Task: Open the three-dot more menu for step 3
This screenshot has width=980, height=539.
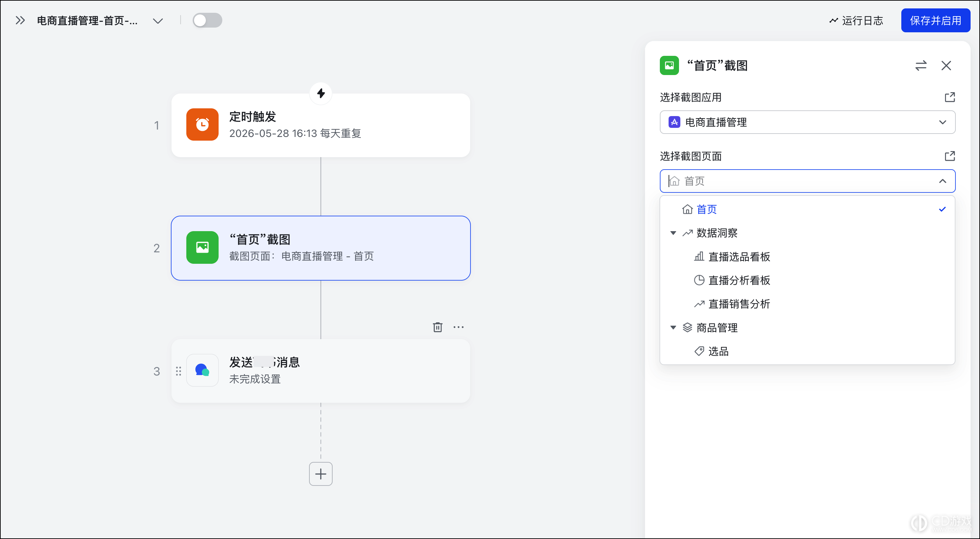Action: point(458,327)
